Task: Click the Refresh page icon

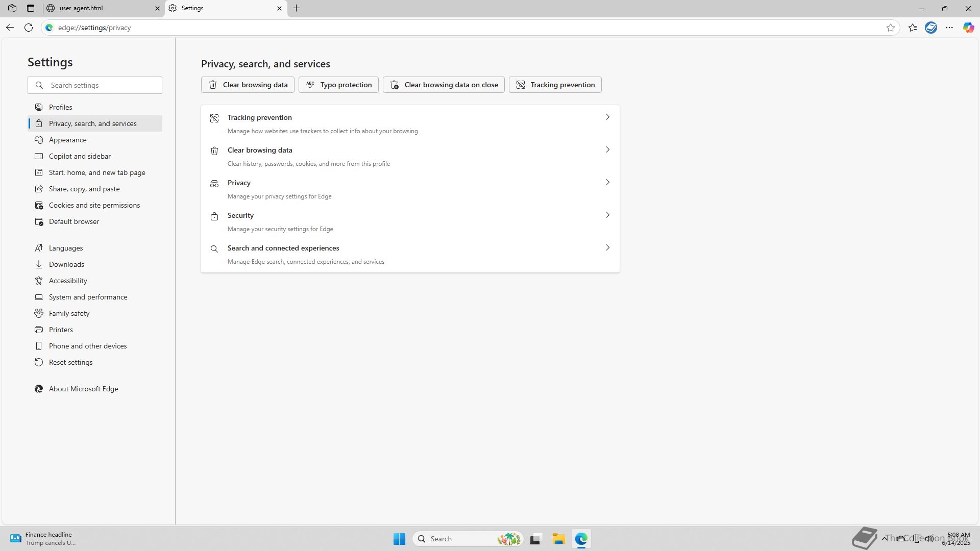Action: point(29,28)
